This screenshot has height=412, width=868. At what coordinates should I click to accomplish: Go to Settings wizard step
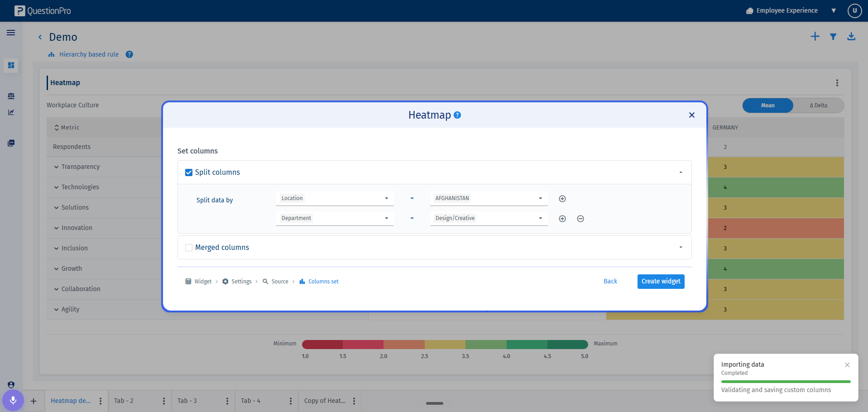pyautogui.click(x=237, y=282)
